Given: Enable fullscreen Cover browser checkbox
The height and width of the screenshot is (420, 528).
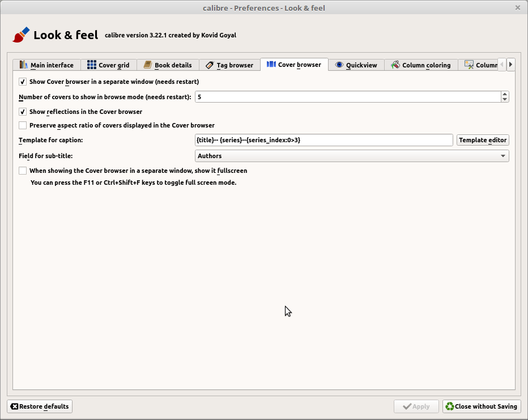Looking at the screenshot, I should click(x=23, y=171).
